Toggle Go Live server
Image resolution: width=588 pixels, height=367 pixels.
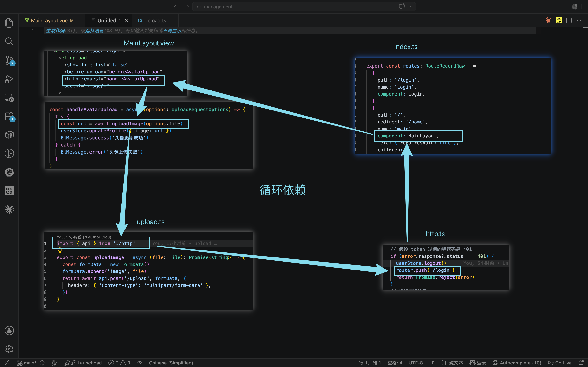560,363
